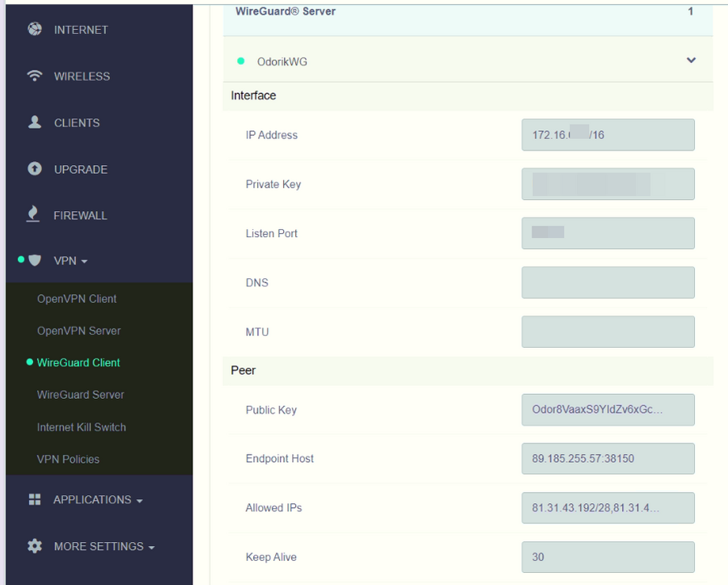Click the VPN shield icon
The image size is (728, 585).
[34, 261]
